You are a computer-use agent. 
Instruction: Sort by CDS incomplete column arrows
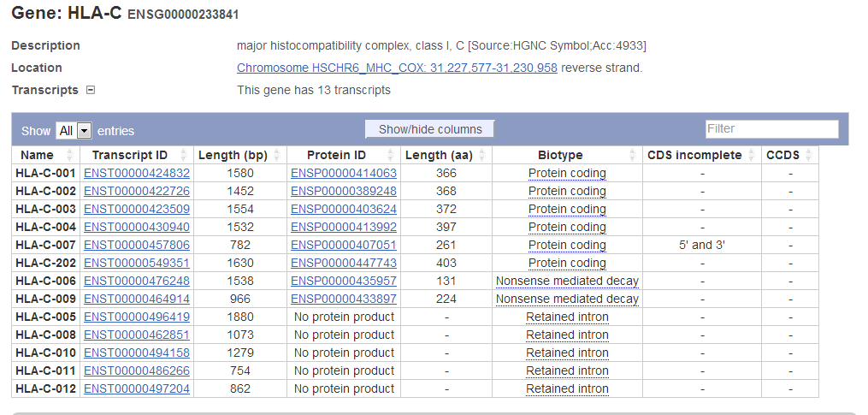coord(751,156)
